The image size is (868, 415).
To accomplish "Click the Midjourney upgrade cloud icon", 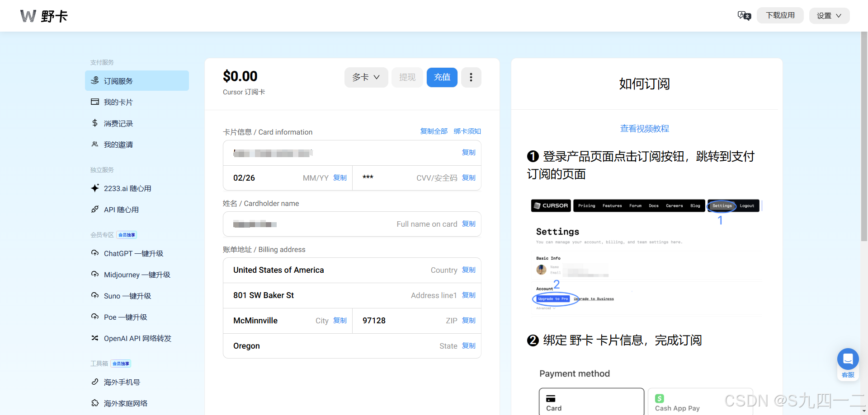I will pyautogui.click(x=95, y=274).
